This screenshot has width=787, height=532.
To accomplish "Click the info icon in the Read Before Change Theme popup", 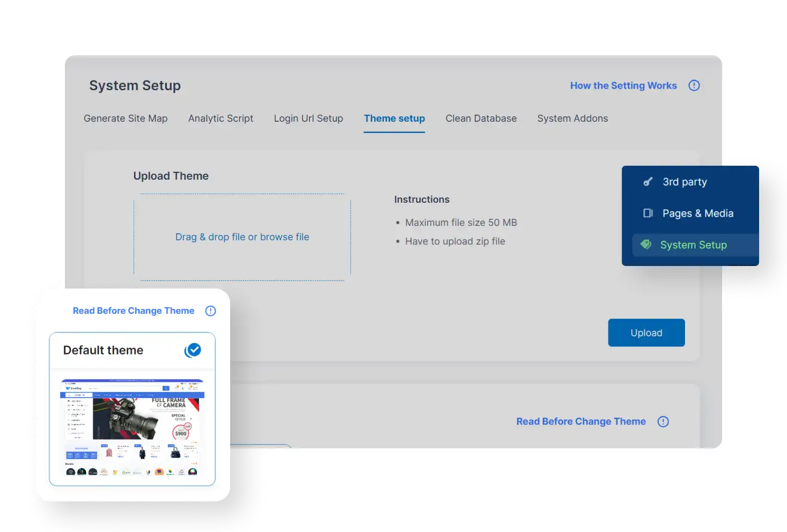I will (210, 311).
